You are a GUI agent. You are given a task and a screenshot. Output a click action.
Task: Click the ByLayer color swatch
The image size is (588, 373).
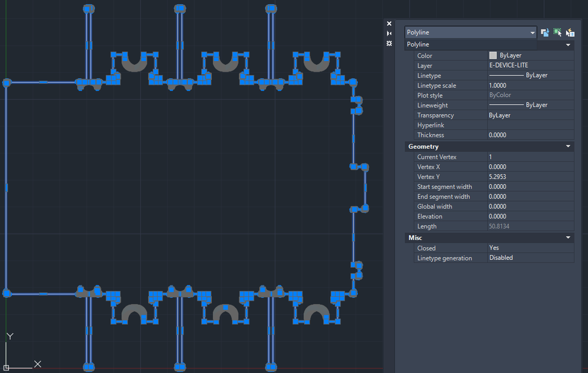(x=493, y=55)
